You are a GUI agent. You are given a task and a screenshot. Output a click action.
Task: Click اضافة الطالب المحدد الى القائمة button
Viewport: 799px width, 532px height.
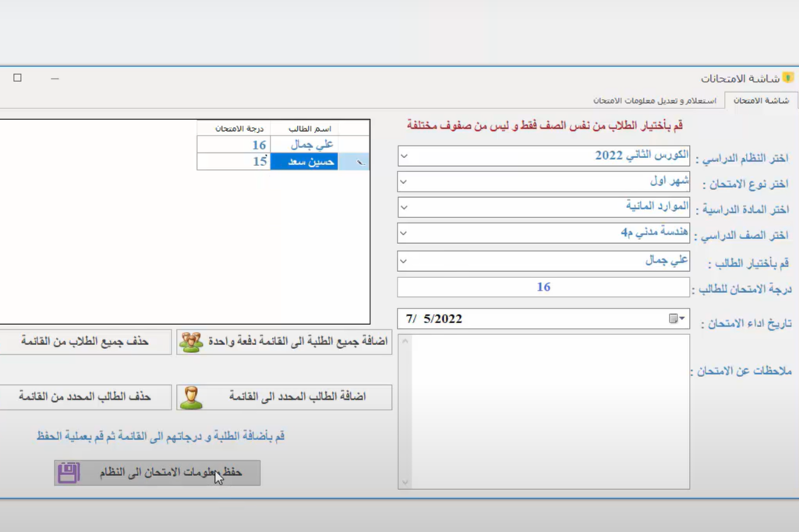(285, 397)
